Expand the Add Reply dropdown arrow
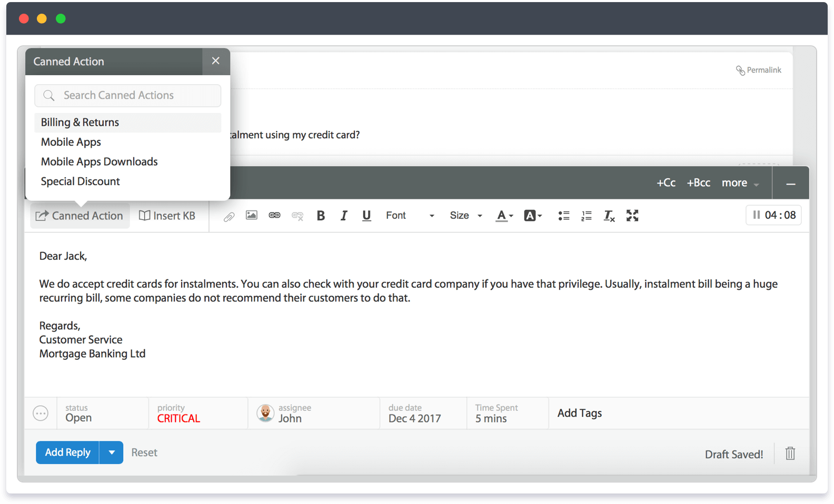834x504 pixels. 112,452
